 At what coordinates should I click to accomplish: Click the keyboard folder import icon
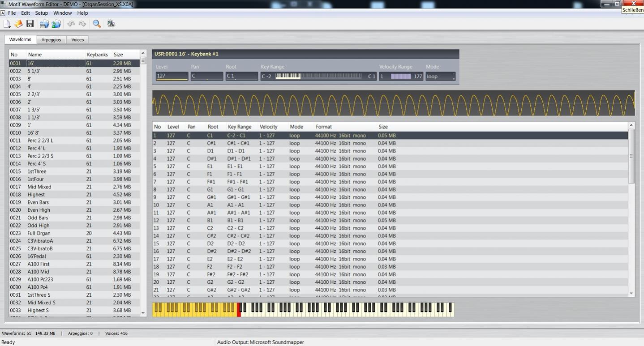click(x=44, y=24)
